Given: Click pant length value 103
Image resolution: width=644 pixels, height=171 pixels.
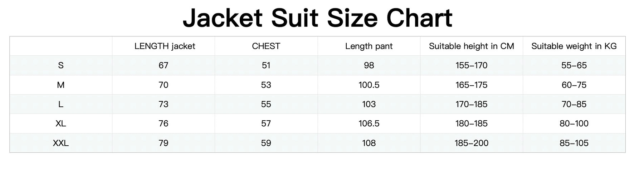Looking at the screenshot, I should click(369, 104).
